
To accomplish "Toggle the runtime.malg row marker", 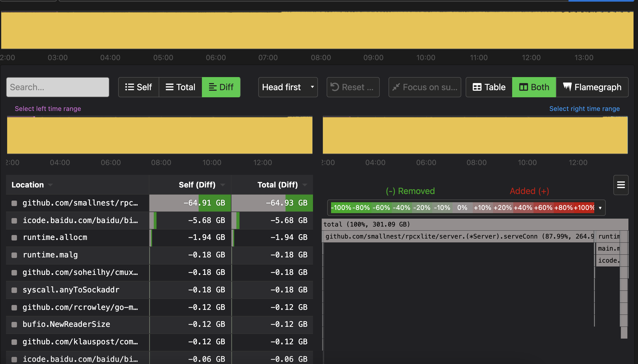I will coord(14,255).
